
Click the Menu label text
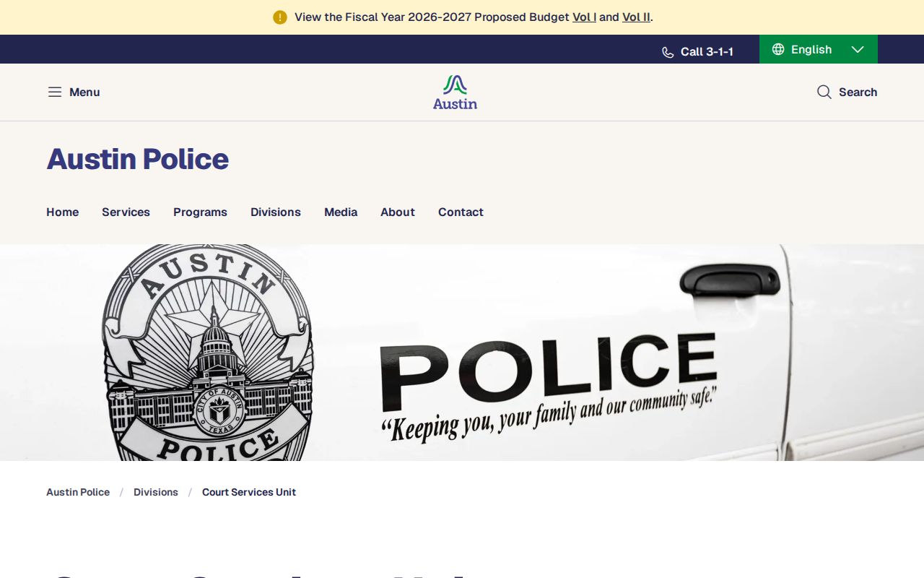(84, 92)
